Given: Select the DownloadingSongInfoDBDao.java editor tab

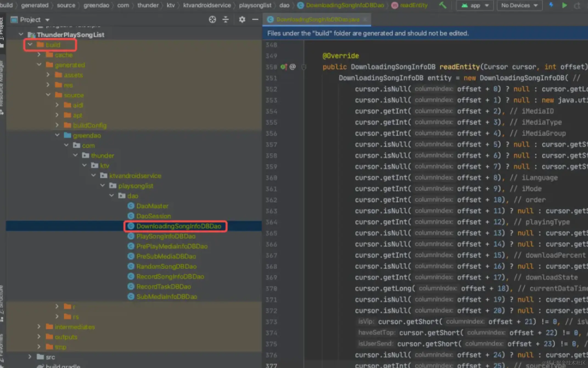Looking at the screenshot, I should 318,19.
